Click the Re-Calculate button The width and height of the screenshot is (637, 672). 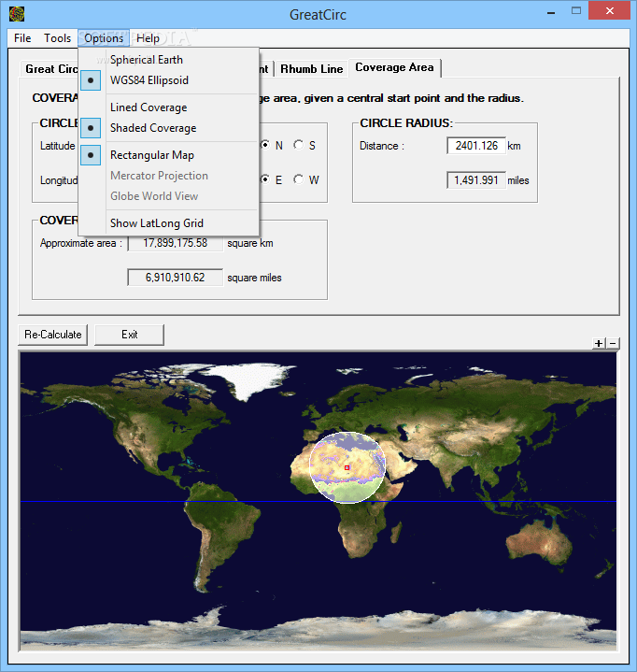(x=52, y=335)
